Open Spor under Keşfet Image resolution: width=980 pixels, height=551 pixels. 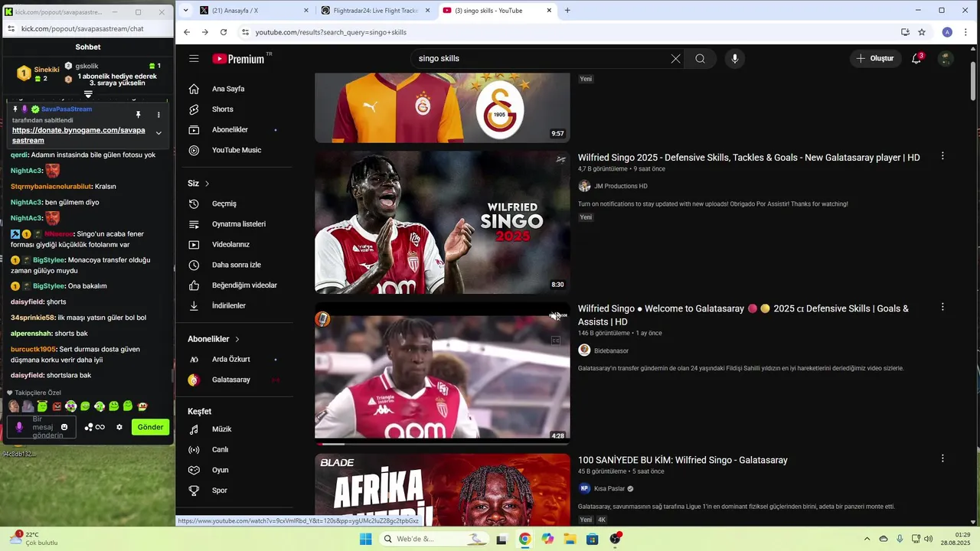237,491
